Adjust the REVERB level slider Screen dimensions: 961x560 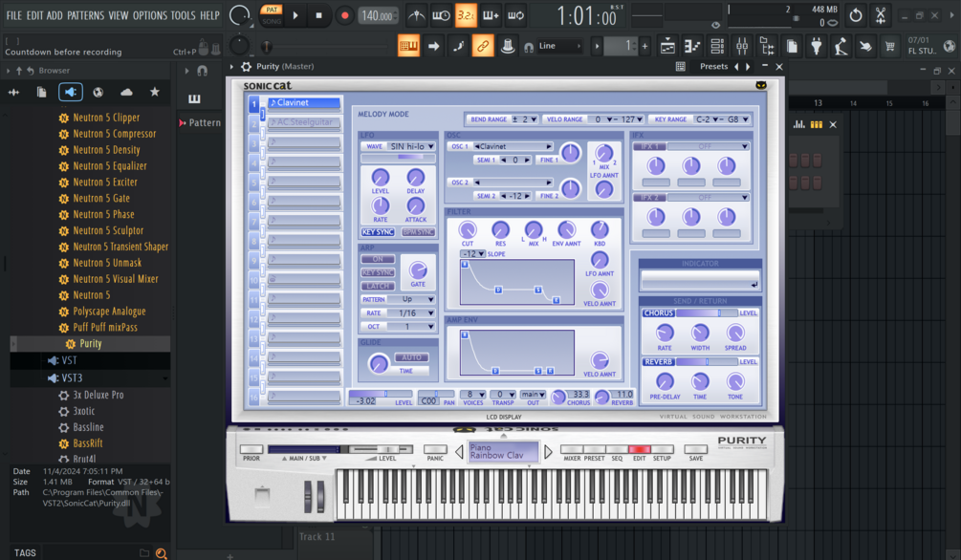click(x=707, y=362)
